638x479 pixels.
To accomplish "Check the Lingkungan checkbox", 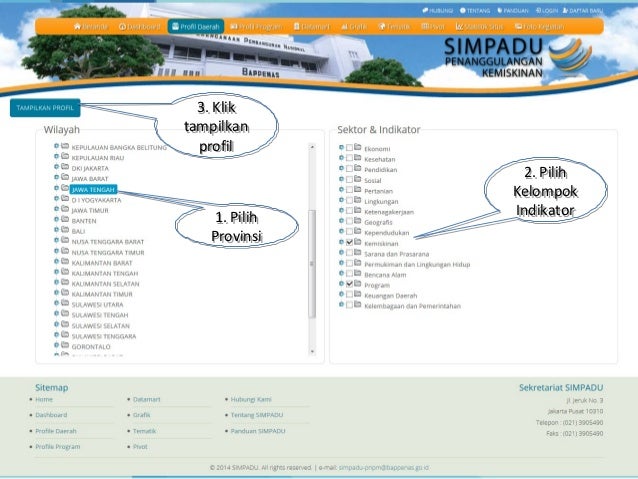I will pyautogui.click(x=349, y=200).
